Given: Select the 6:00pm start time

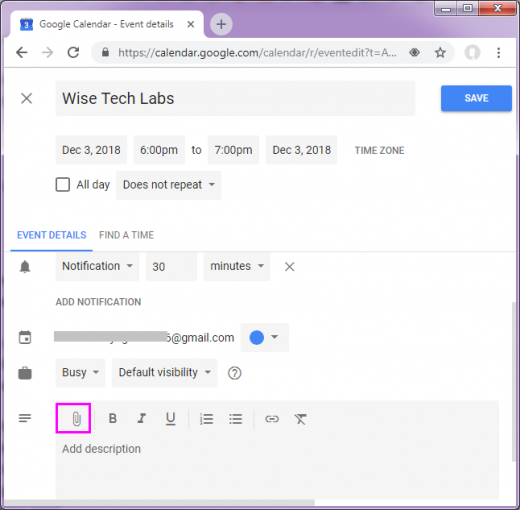Looking at the screenshot, I should [159, 150].
